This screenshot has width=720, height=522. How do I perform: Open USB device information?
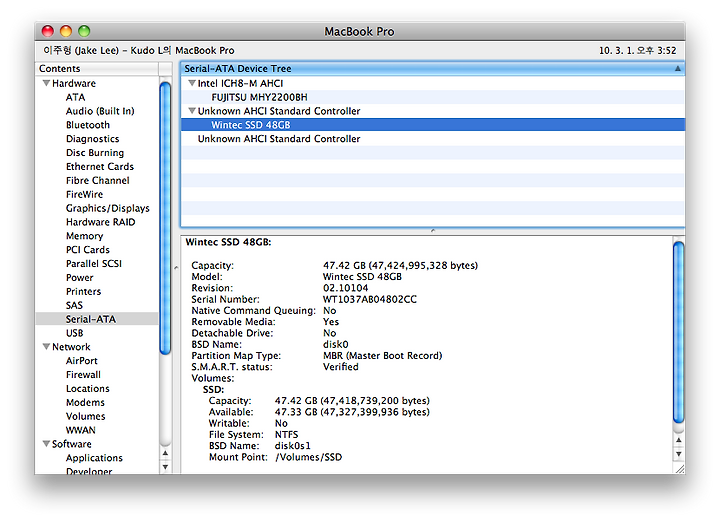(x=74, y=333)
